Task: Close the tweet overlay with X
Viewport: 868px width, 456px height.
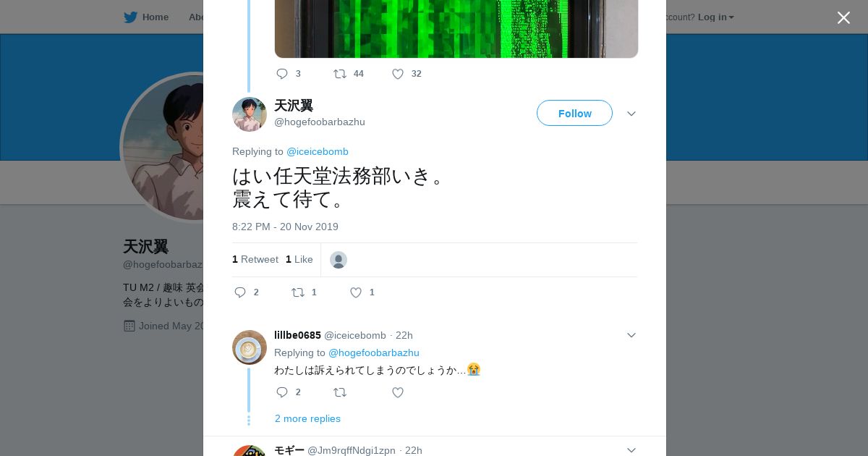Action: [x=843, y=17]
